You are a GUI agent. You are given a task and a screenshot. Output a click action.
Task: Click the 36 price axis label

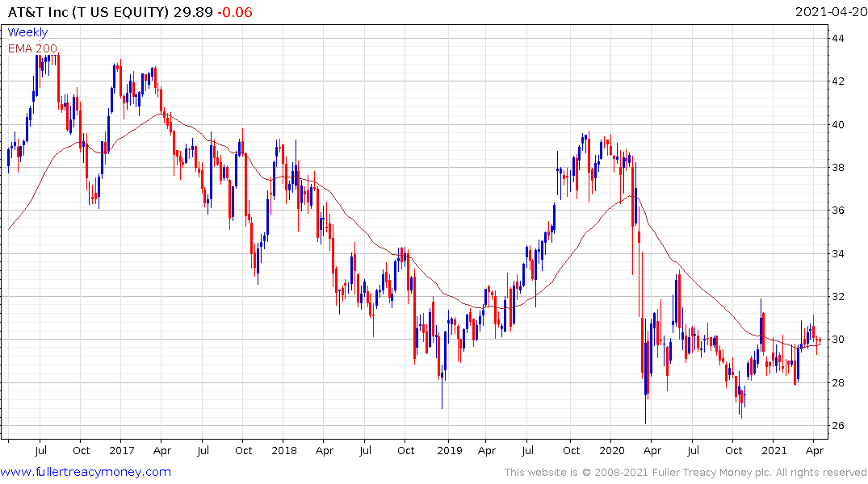[x=837, y=211]
